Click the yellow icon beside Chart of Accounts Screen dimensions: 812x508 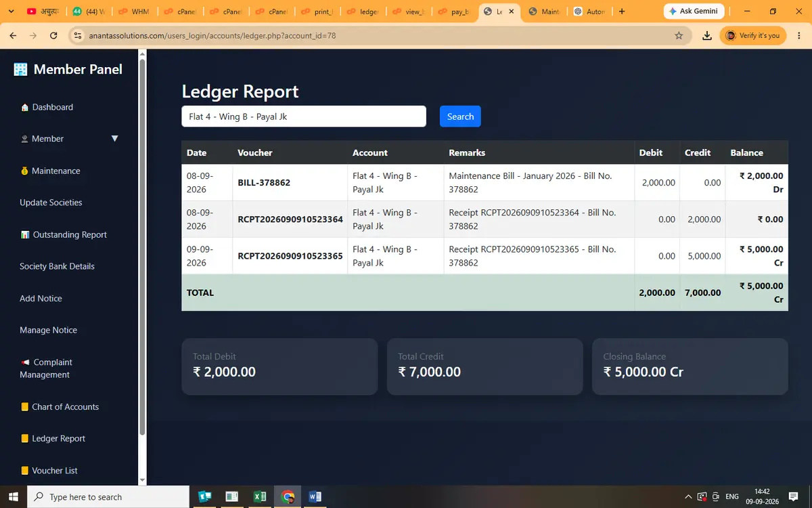25,407
